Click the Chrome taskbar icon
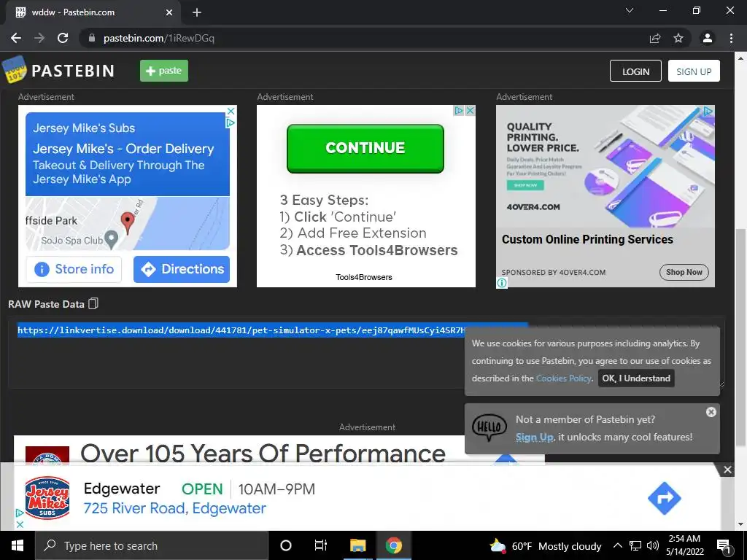The image size is (747, 560). coord(393,545)
